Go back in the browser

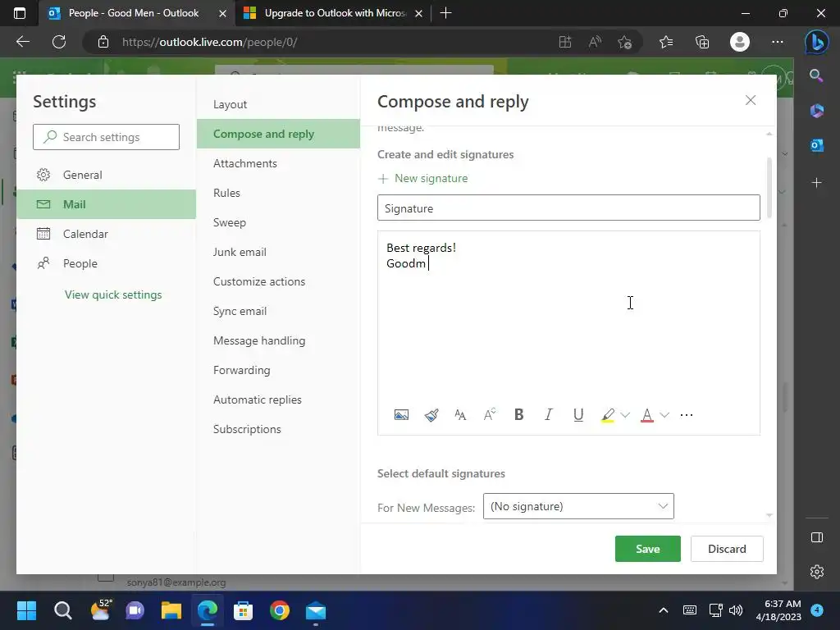point(22,42)
